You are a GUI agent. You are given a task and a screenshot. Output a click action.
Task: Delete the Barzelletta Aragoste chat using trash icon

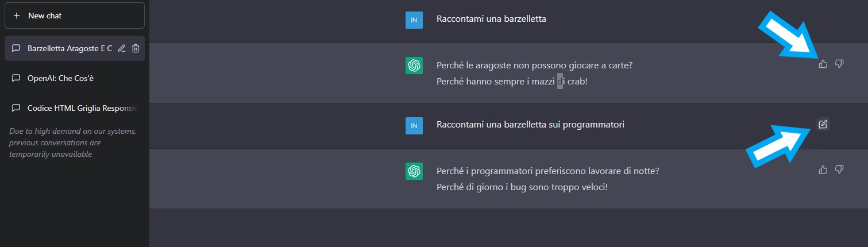coord(136,49)
